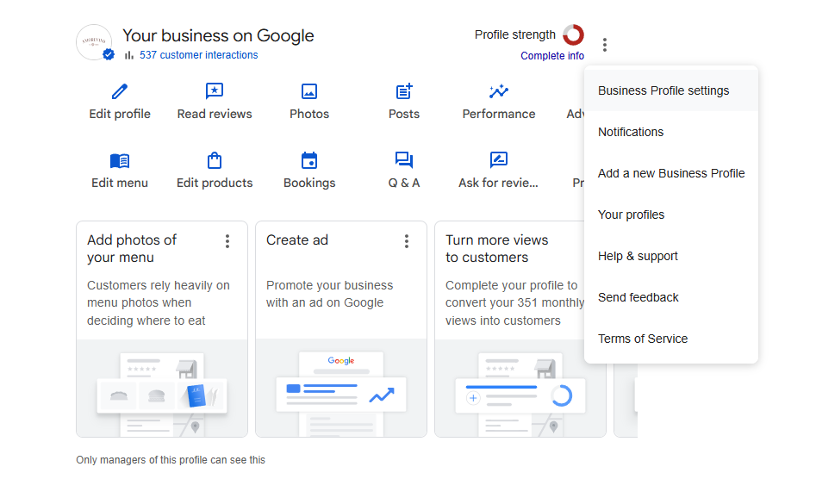Open the Read reviews star icon
Screen dimensions: 816x504
(215, 91)
